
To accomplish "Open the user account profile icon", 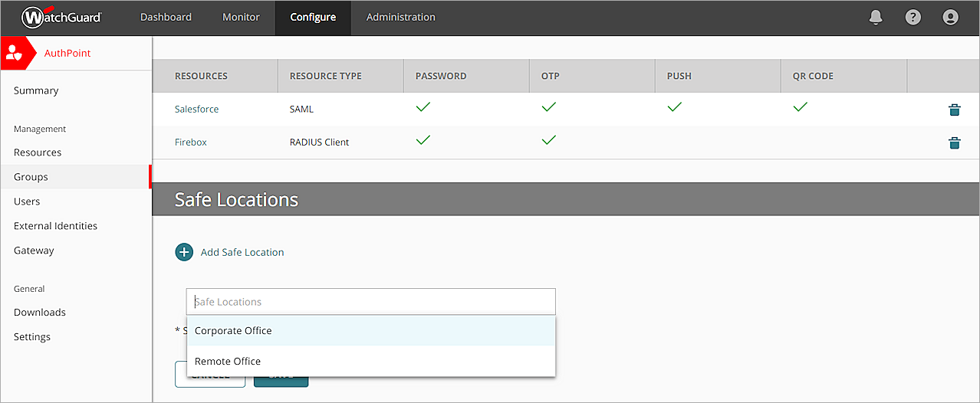I will tap(950, 17).
